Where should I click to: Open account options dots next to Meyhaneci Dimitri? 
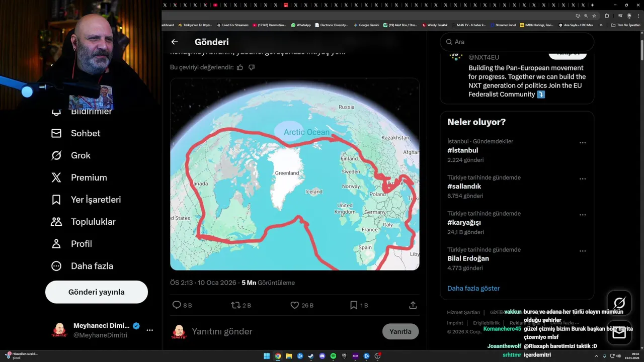tap(149, 330)
